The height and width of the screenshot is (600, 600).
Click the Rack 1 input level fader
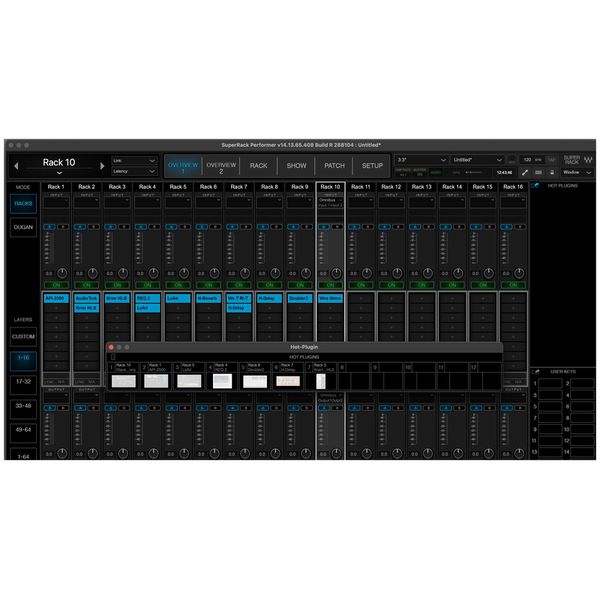click(x=47, y=248)
